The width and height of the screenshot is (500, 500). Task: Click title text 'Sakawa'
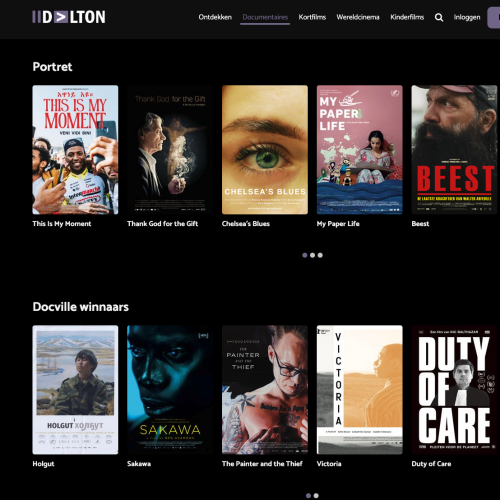(139, 464)
